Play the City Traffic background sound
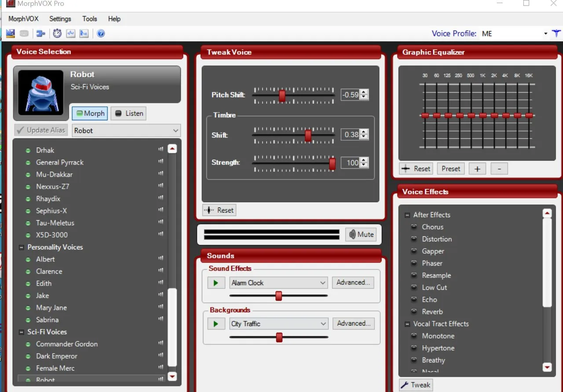 click(216, 324)
